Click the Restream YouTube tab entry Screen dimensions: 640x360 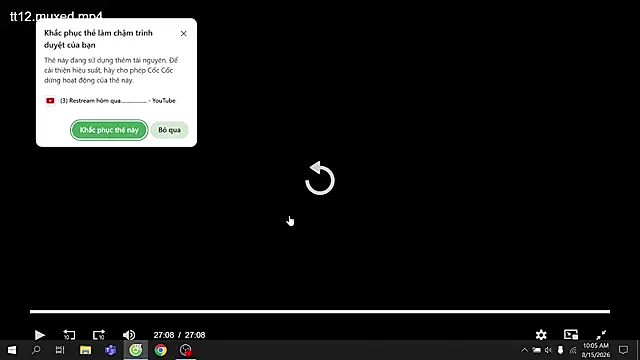click(x=110, y=100)
